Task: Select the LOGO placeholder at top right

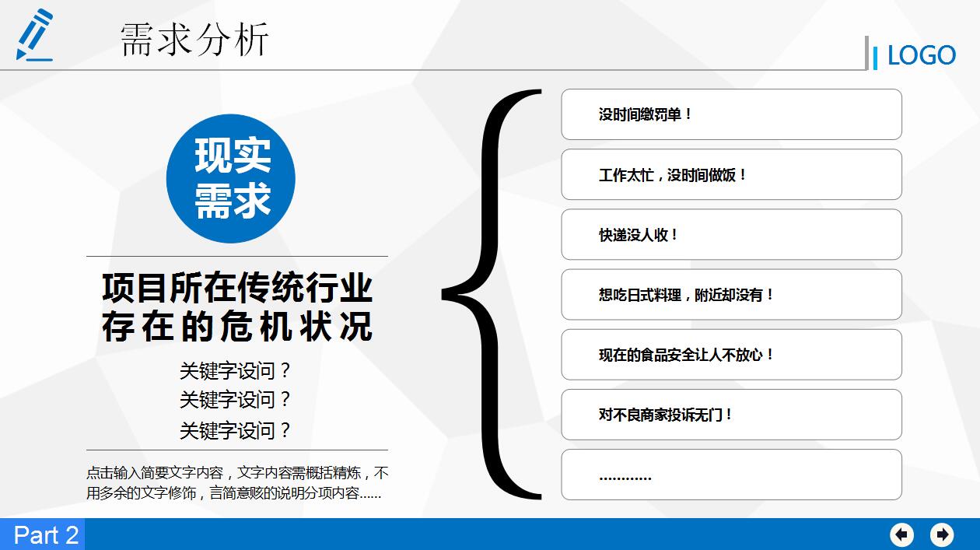Action: 922,54
